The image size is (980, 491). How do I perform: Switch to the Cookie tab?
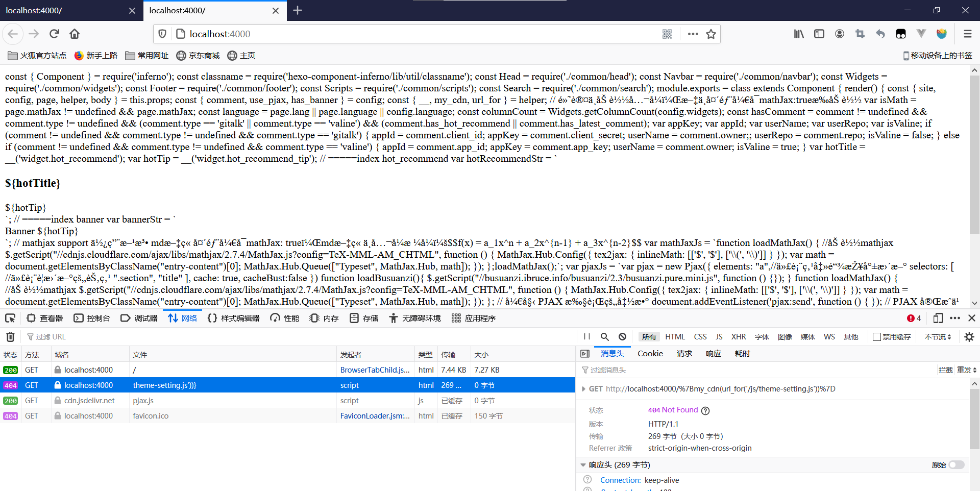tap(650, 354)
